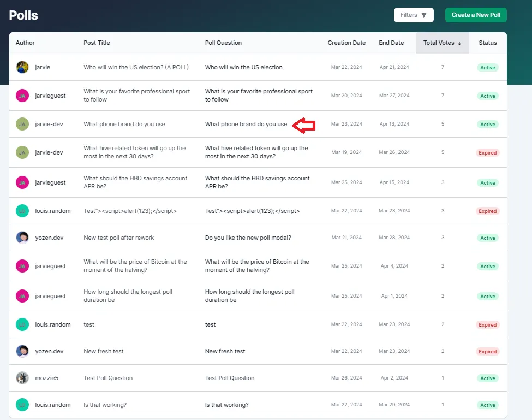
Task: Click poll question 'Is that working?'
Action: pos(226,405)
